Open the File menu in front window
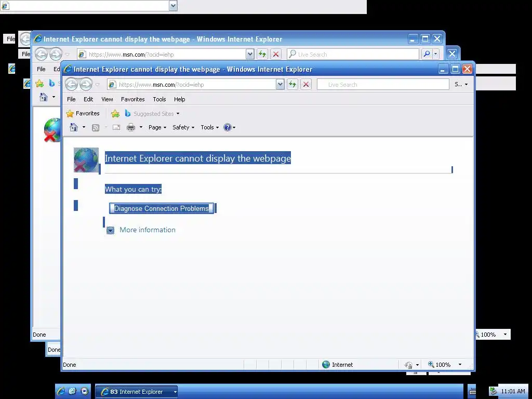The width and height of the screenshot is (532, 399). pyautogui.click(x=71, y=99)
